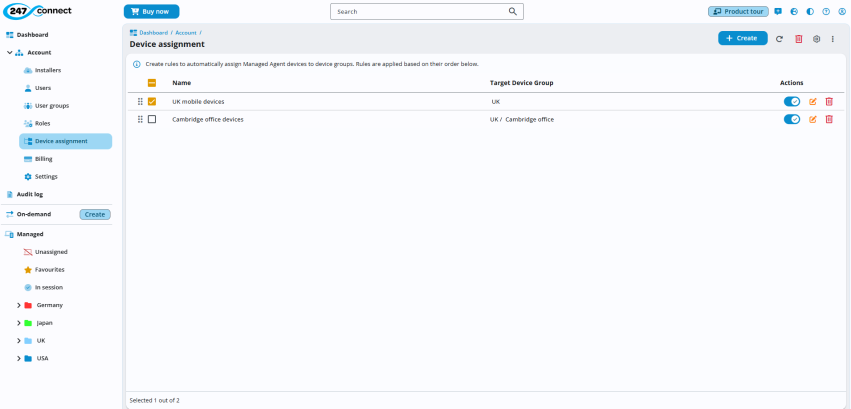This screenshot has height=409, width=851.
Task: Open the user profile icon at far right
Action: pyautogui.click(x=842, y=11)
